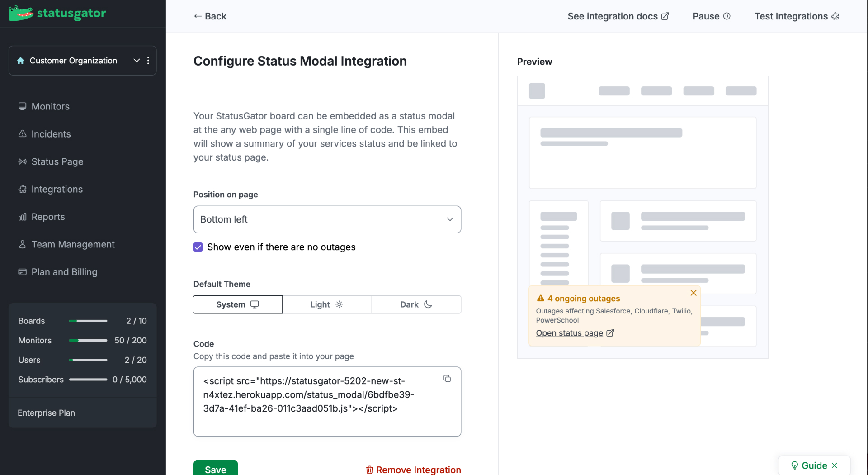This screenshot has width=868, height=475.
Task: Click the puzzle icon next to Test Integrations
Action: tap(835, 16)
